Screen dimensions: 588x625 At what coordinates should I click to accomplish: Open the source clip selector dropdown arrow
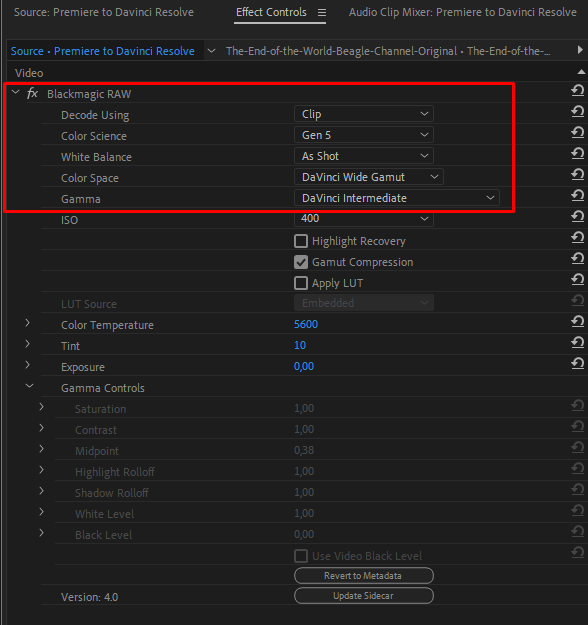212,51
